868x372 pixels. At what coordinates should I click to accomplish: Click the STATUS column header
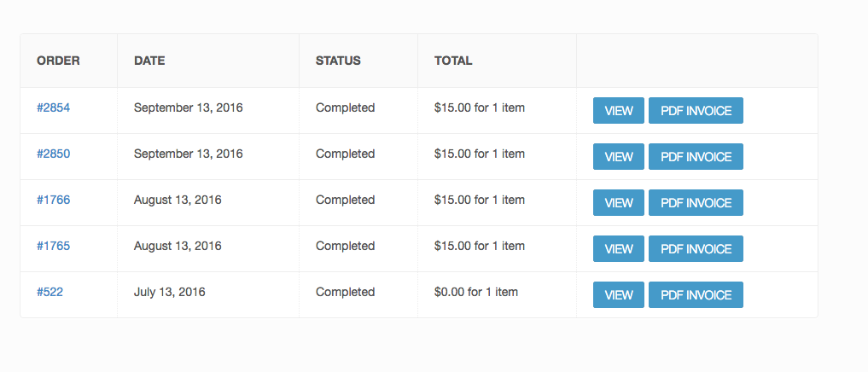[338, 61]
